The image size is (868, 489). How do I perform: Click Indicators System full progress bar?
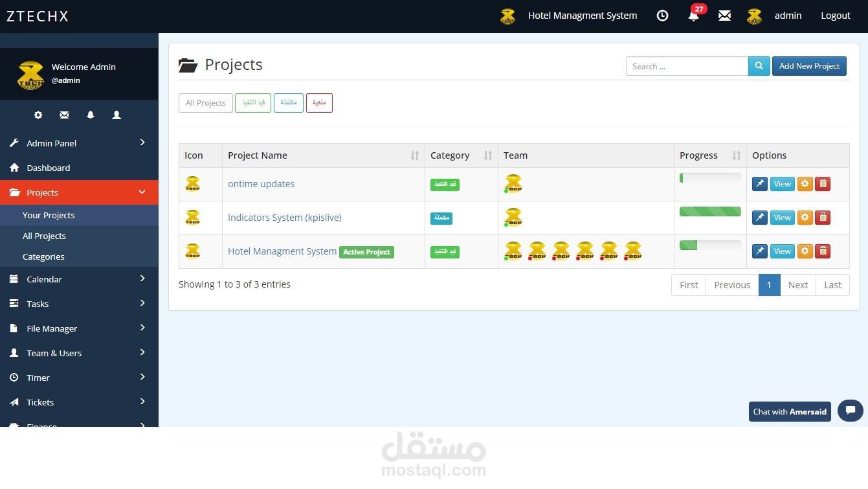point(710,211)
